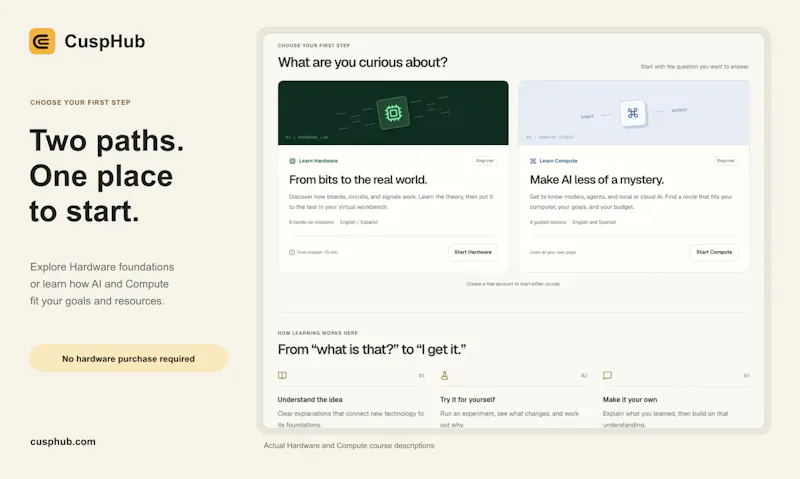Click the Beginner badge on Compute card
The image size is (800, 479).
click(x=726, y=161)
